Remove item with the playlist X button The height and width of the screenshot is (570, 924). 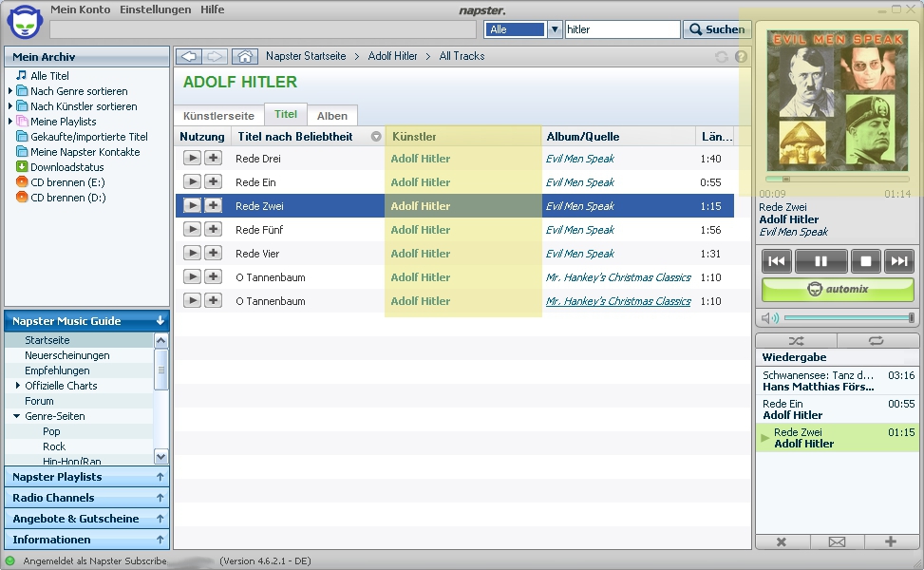tap(782, 541)
